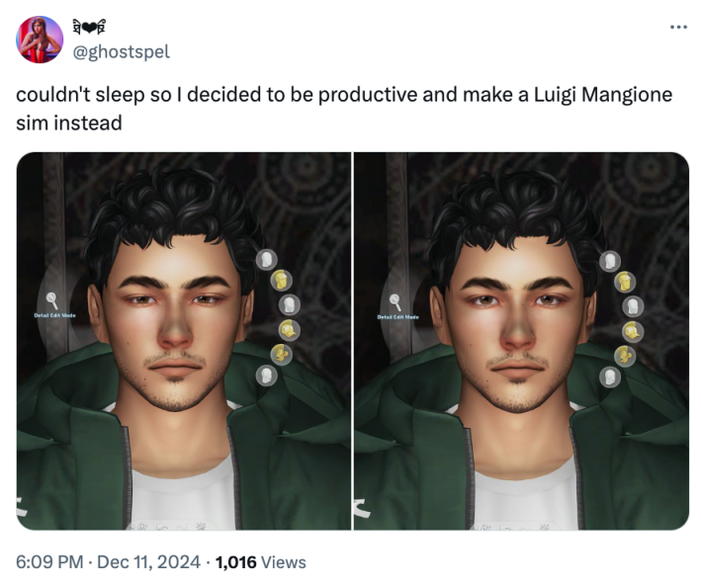Select topmost white head icon in right image
This screenshot has width=701, height=588.
(x=610, y=261)
